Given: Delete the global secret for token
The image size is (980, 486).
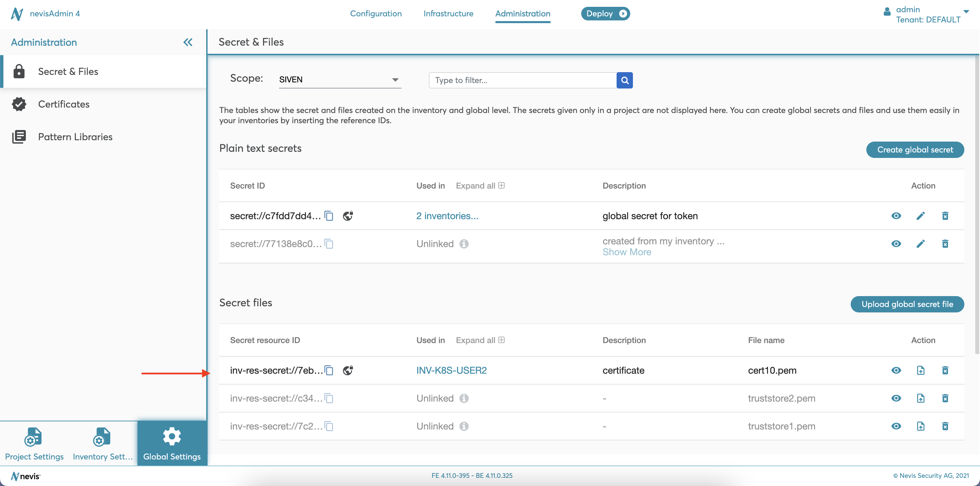Looking at the screenshot, I should pos(945,216).
